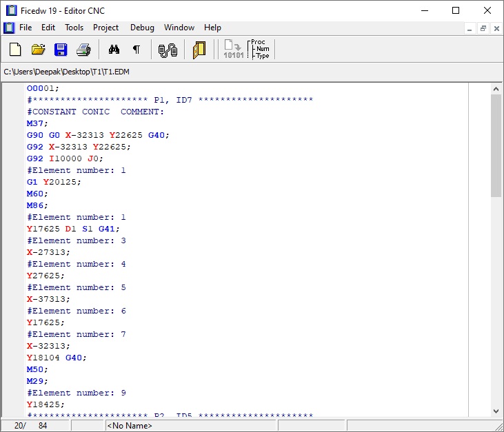The width and height of the screenshot is (504, 432).
Task: Create a new file with the blank page icon
Action: pos(15,50)
